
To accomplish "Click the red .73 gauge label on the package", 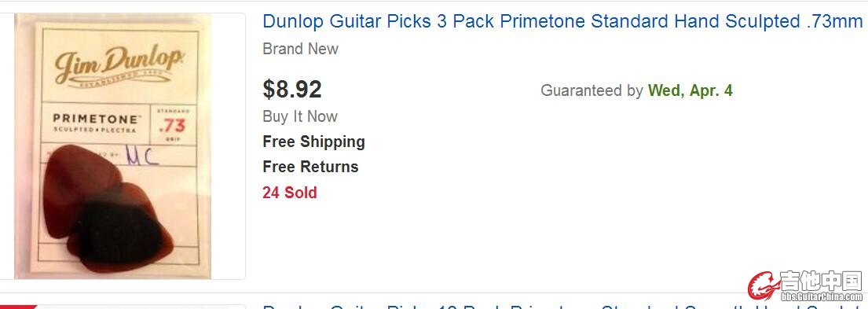I will pos(172,126).
